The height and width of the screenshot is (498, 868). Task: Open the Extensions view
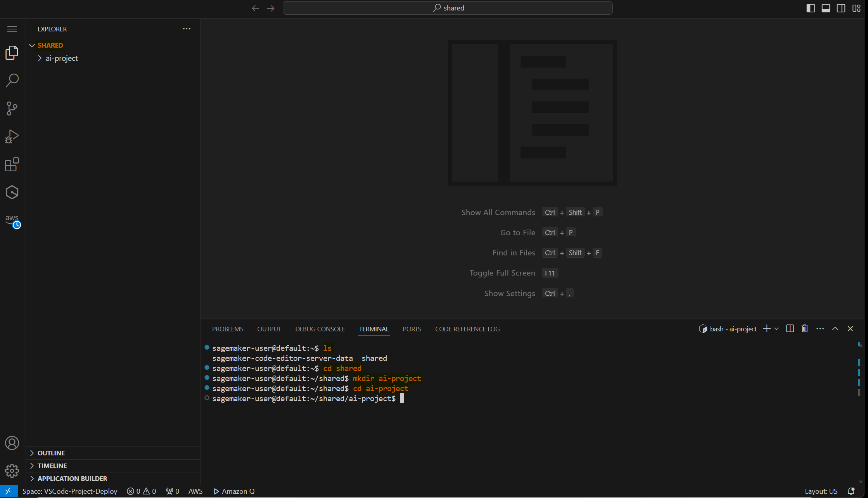click(12, 164)
